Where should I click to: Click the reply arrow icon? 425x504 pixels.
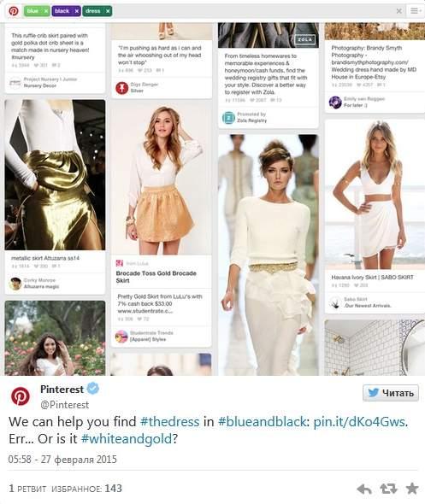364,489
